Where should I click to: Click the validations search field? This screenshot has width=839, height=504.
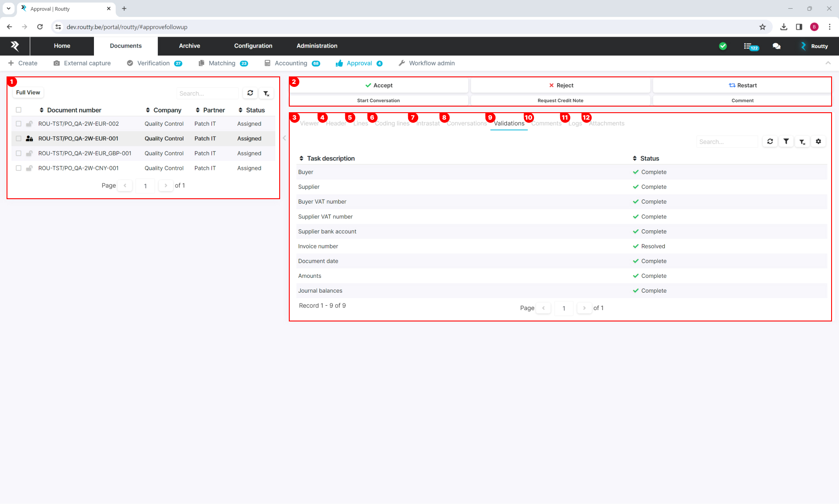point(726,142)
